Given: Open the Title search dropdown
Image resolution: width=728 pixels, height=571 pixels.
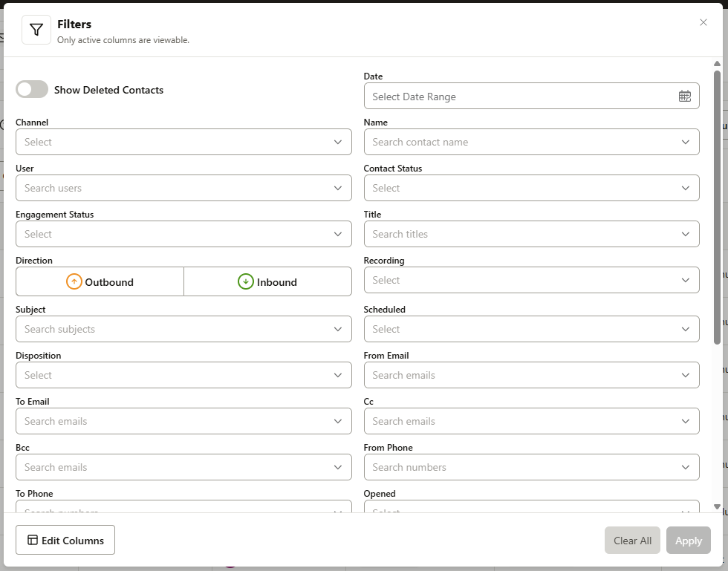Looking at the screenshot, I should click(531, 234).
